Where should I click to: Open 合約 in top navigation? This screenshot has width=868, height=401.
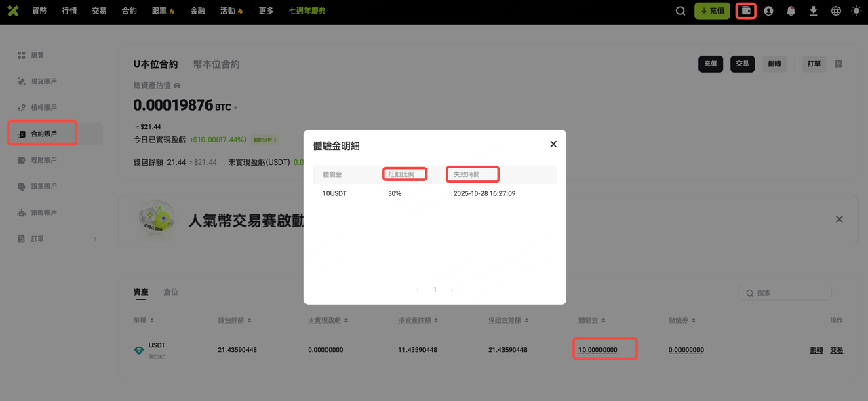pyautogui.click(x=129, y=11)
